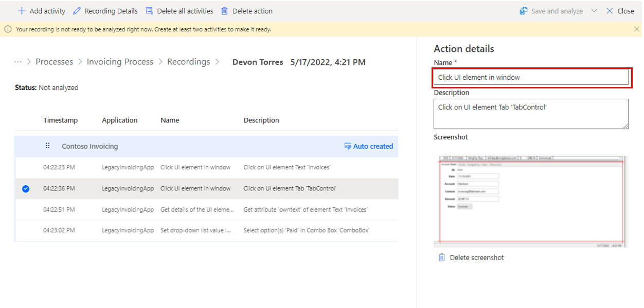Select the 04:23:02 PM drop-down action row

click(206, 230)
